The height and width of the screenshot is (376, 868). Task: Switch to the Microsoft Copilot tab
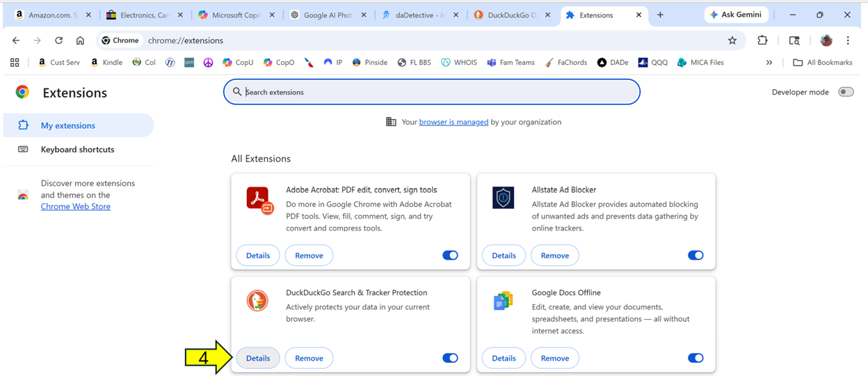tap(234, 15)
